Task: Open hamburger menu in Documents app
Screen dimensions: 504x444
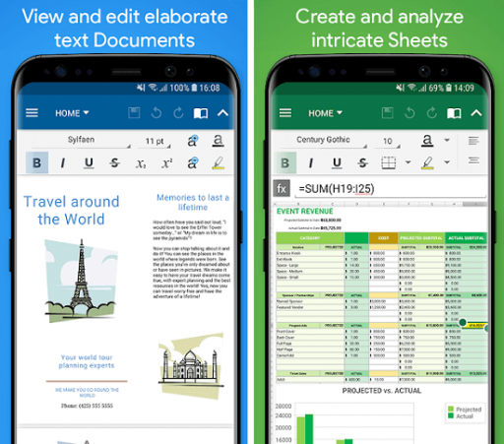Action: pyautogui.click(x=31, y=113)
